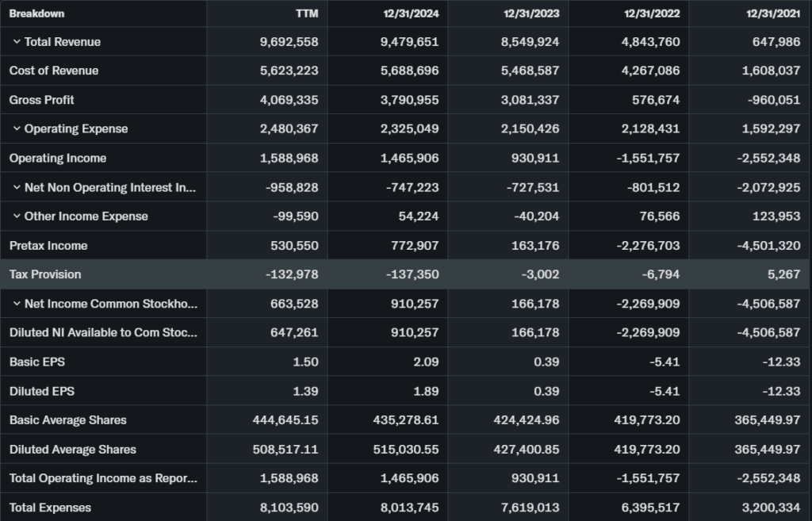Select the Pretax Income row label
Image resolution: width=812 pixels, height=521 pixels.
click(48, 246)
